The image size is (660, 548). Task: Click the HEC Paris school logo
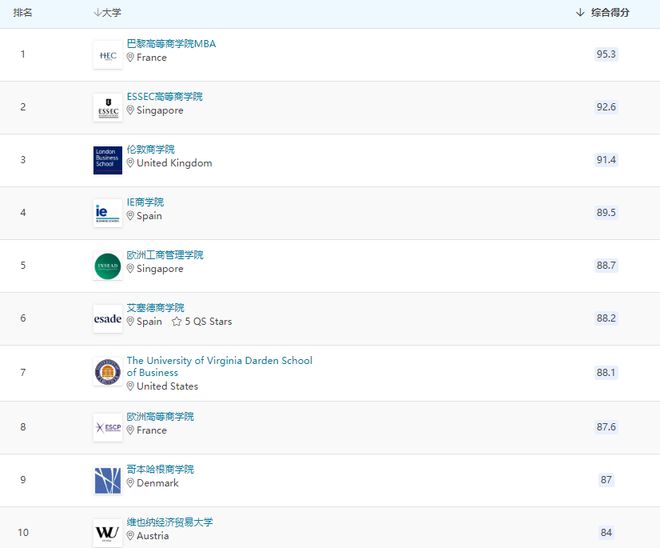pyautogui.click(x=108, y=55)
